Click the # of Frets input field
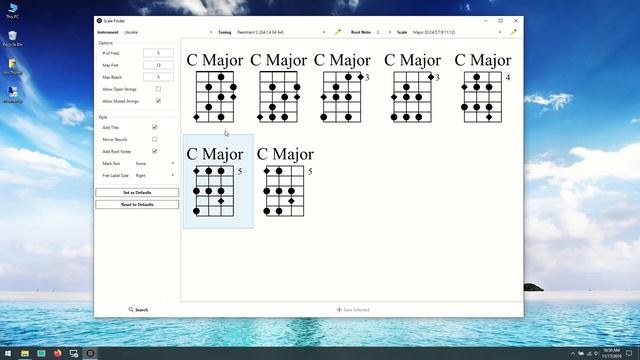This screenshot has height=360, width=640. [158, 53]
